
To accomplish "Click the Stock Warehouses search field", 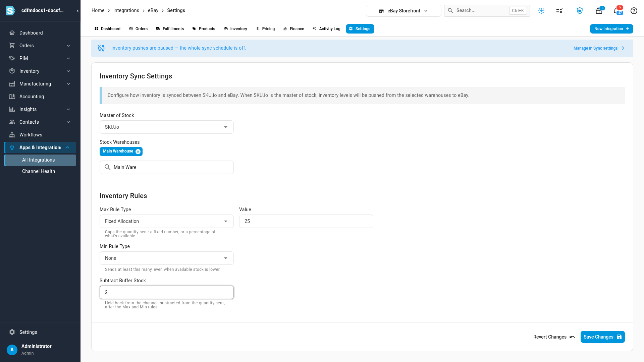I will pyautogui.click(x=167, y=167).
